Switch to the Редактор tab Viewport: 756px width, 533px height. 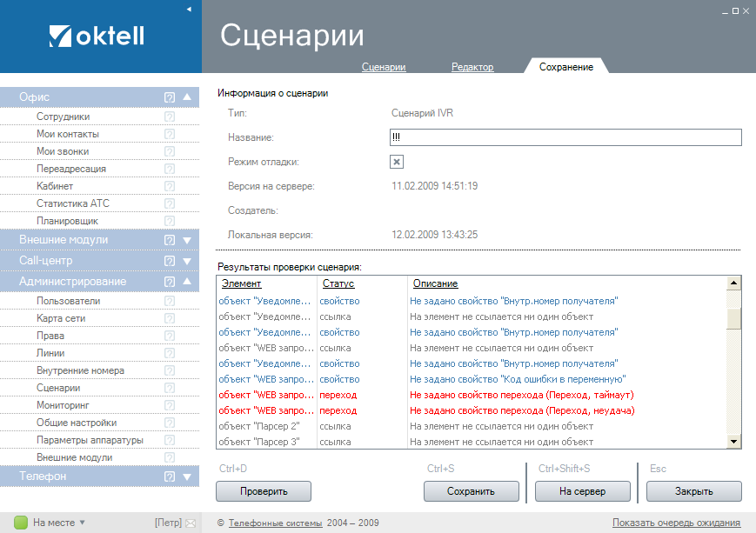coord(472,67)
